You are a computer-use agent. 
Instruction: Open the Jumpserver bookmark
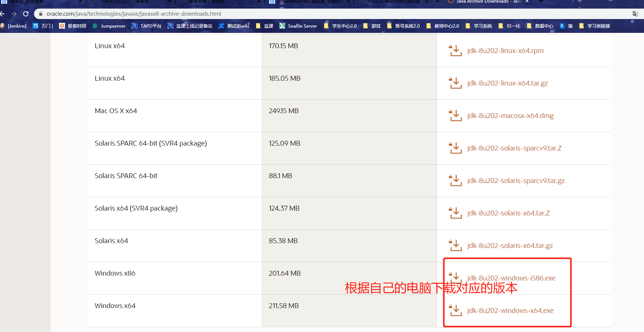click(109, 26)
